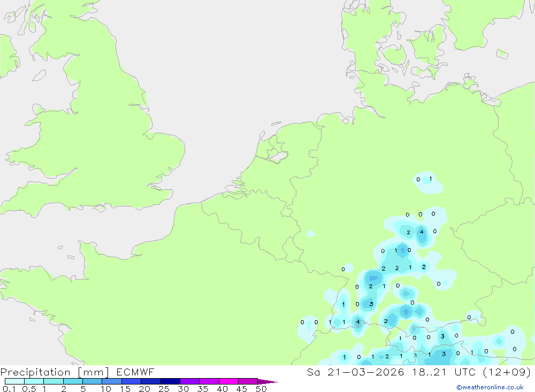Click the 0.1 to 0.5 mm legend swatch
535x392 pixels.
[x=14, y=381]
